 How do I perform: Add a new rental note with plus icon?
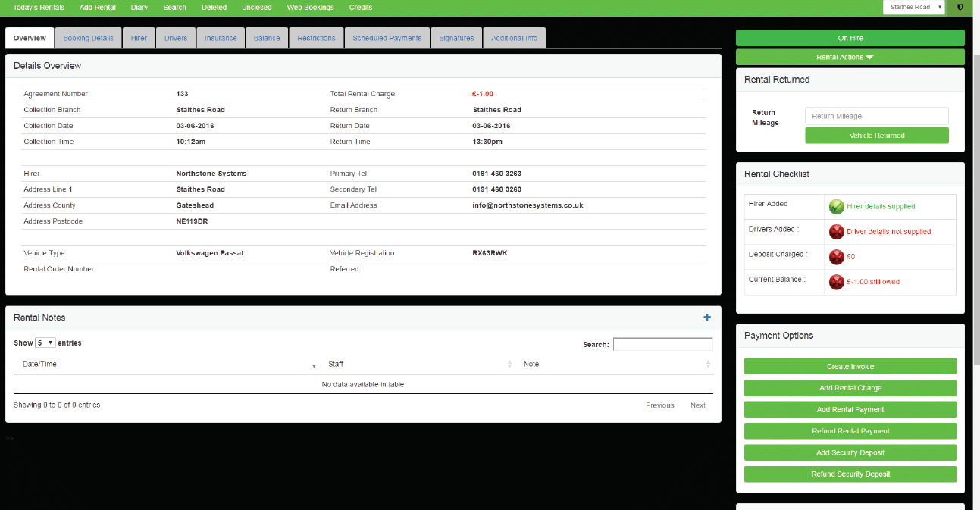707,318
